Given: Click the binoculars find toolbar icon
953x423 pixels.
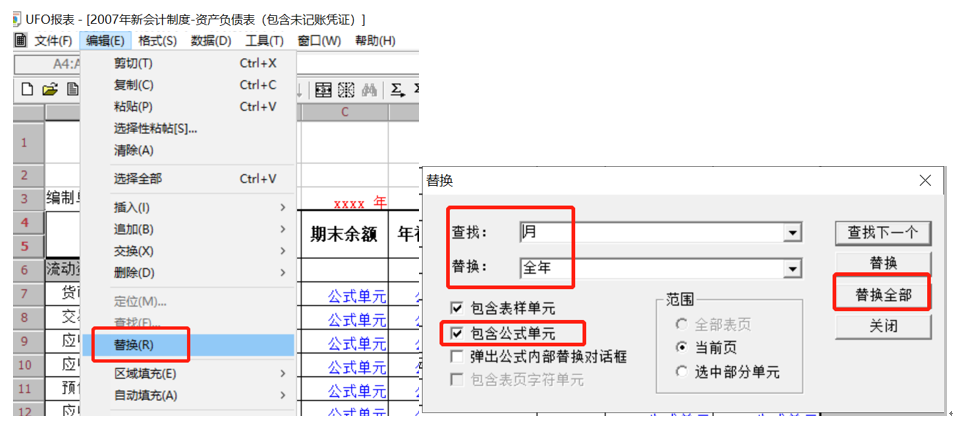Looking at the screenshot, I should [x=369, y=89].
